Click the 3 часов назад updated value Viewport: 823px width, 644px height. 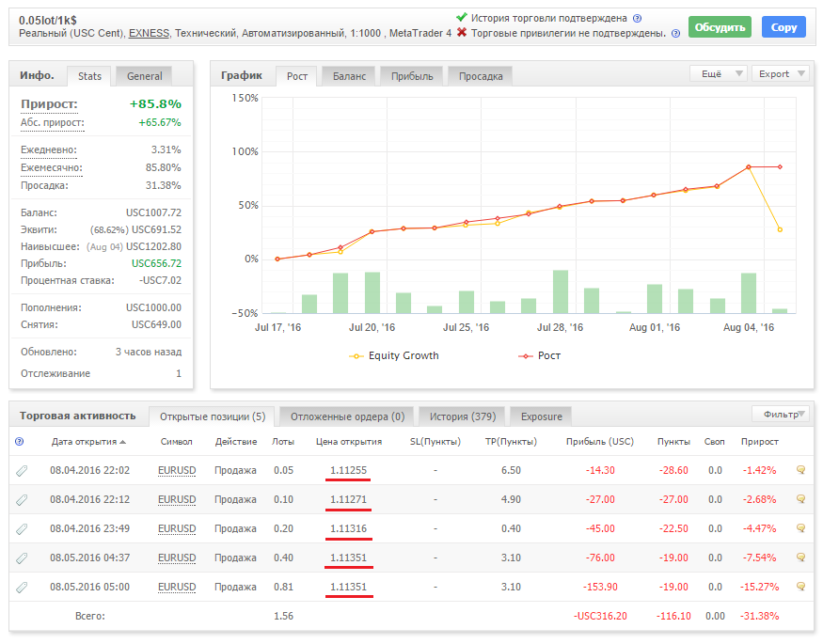149,352
